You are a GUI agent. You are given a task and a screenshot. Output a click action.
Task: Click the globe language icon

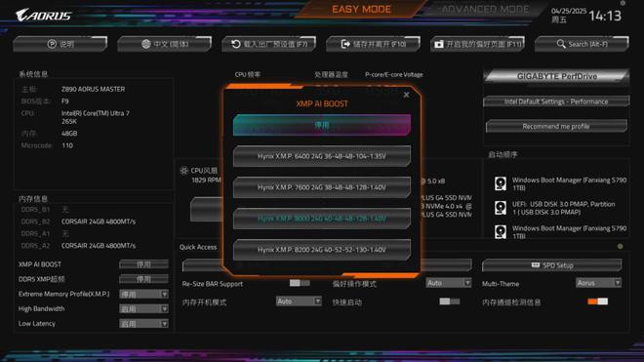pos(145,44)
